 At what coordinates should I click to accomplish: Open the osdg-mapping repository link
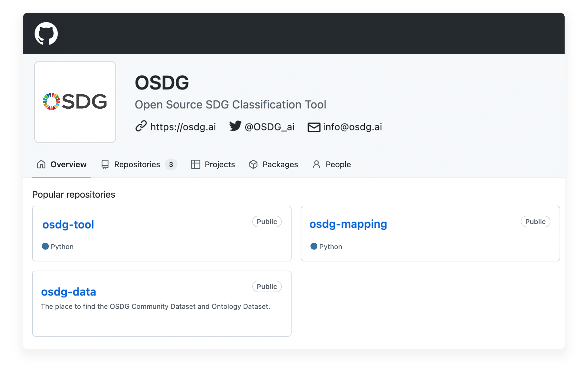pyautogui.click(x=348, y=224)
